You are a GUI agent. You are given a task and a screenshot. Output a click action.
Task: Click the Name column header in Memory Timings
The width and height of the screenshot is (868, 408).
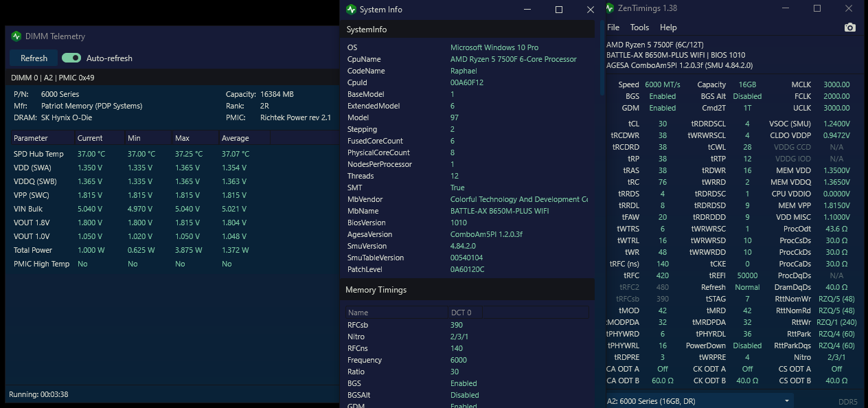[x=397, y=313]
